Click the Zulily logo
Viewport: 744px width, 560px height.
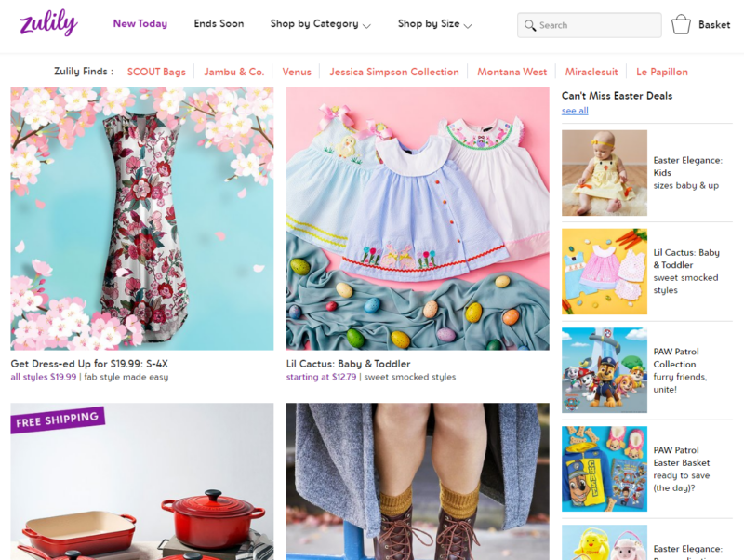coord(48,22)
